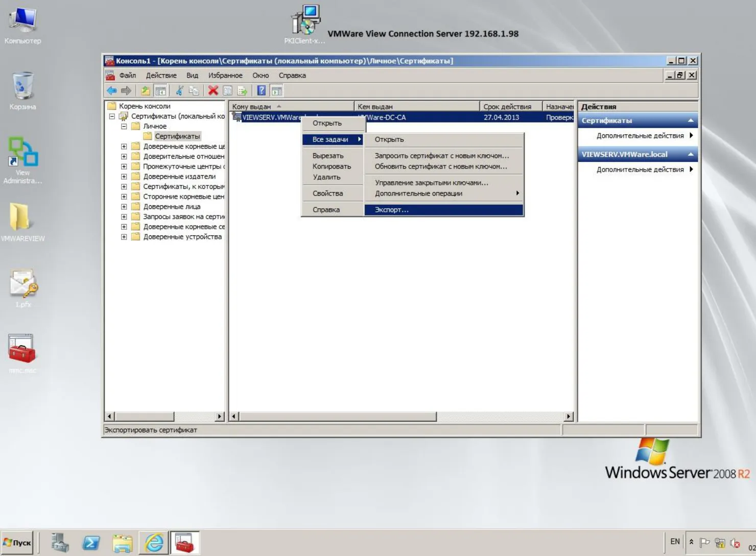Image resolution: width=756 pixels, height=556 pixels.
Task: Collapse the Личное tree node
Action: pyautogui.click(x=124, y=126)
